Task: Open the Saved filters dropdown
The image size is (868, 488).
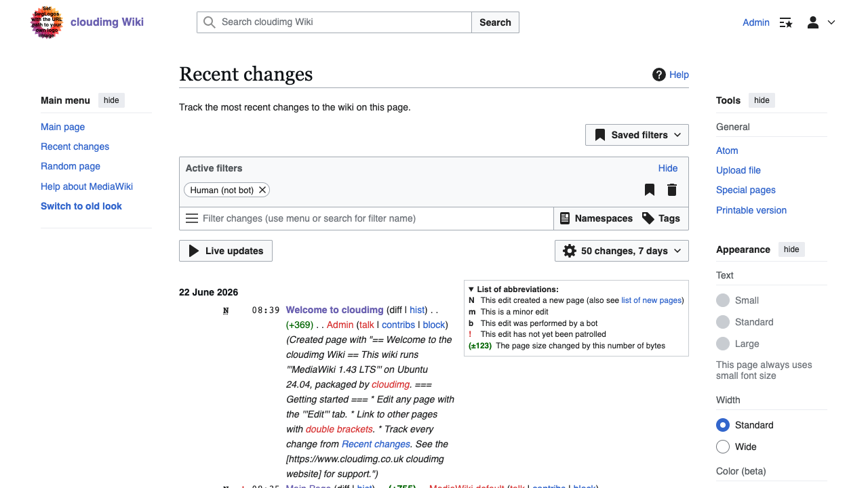Action: click(637, 135)
